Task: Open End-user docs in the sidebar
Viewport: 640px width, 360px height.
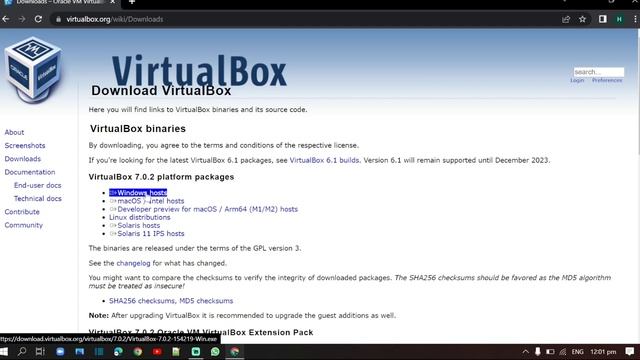Action: tap(38, 185)
